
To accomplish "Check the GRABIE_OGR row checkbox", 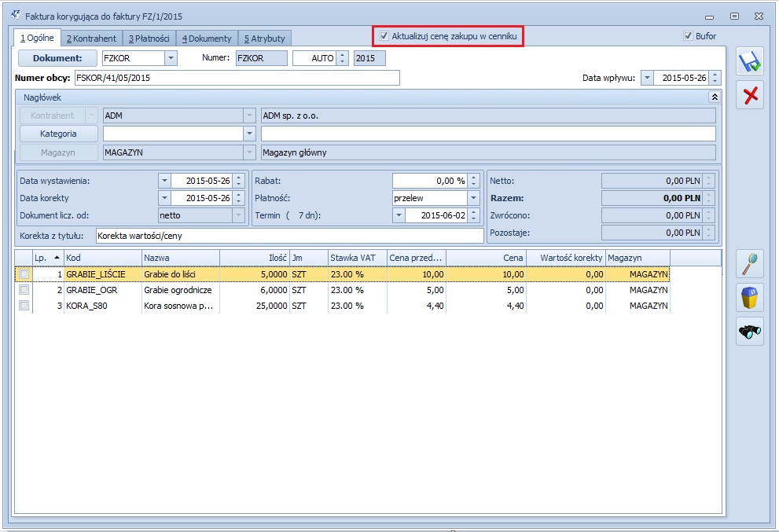I will (24, 290).
